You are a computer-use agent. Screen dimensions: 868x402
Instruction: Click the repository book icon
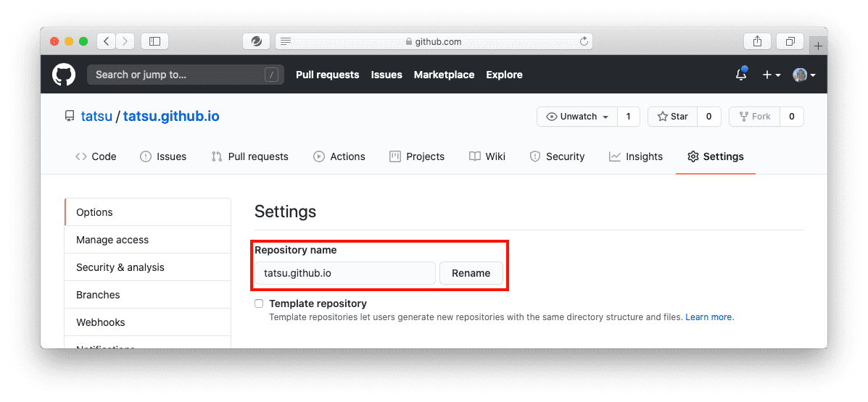point(70,117)
